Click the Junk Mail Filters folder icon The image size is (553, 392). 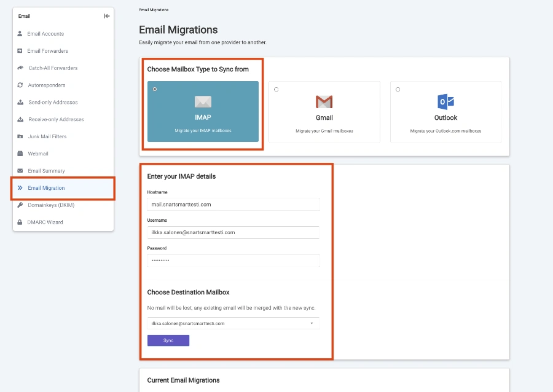pos(20,136)
